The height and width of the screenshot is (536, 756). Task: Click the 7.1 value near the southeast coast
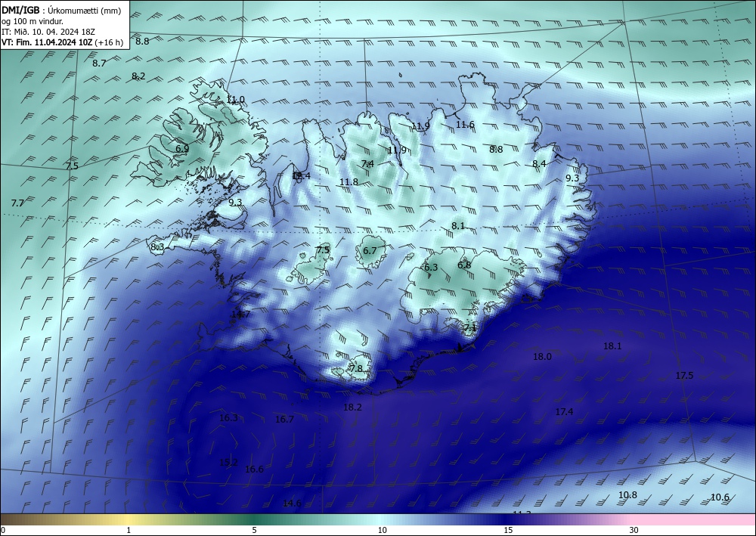coord(470,328)
